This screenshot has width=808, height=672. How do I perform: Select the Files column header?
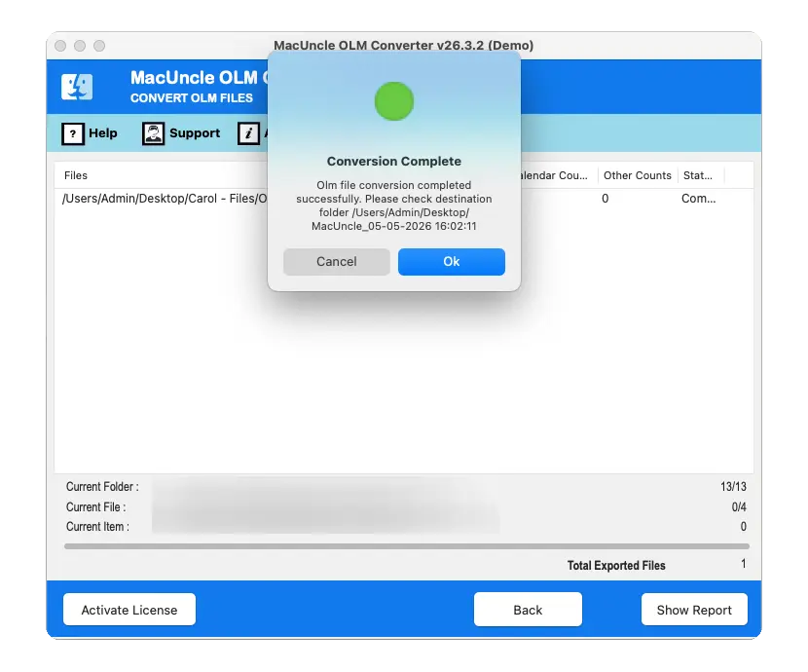pyautogui.click(x=76, y=175)
